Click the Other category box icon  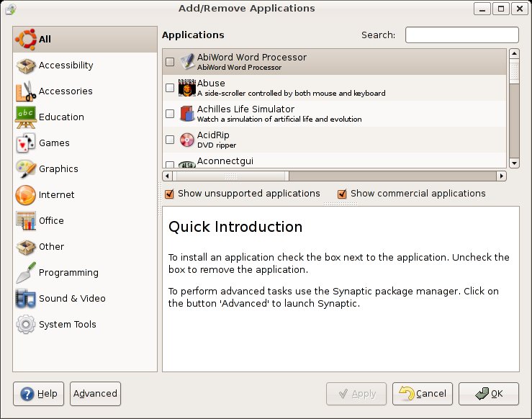pyautogui.click(x=25, y=247)
